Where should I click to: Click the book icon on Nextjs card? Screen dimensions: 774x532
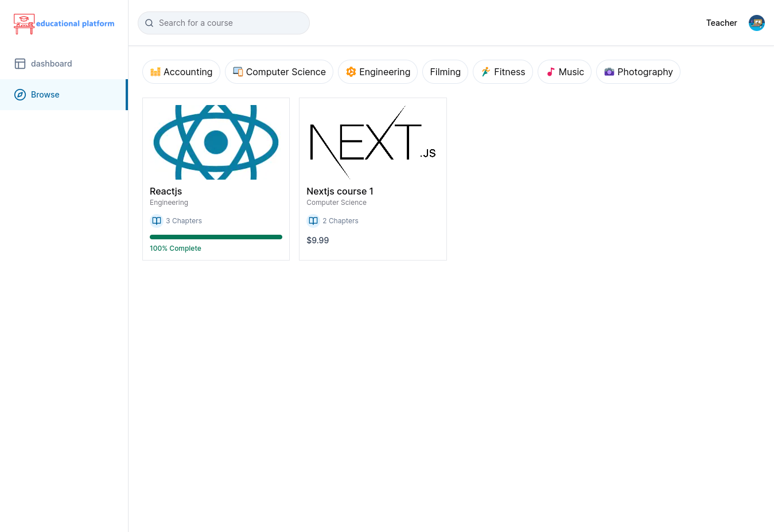313,221
